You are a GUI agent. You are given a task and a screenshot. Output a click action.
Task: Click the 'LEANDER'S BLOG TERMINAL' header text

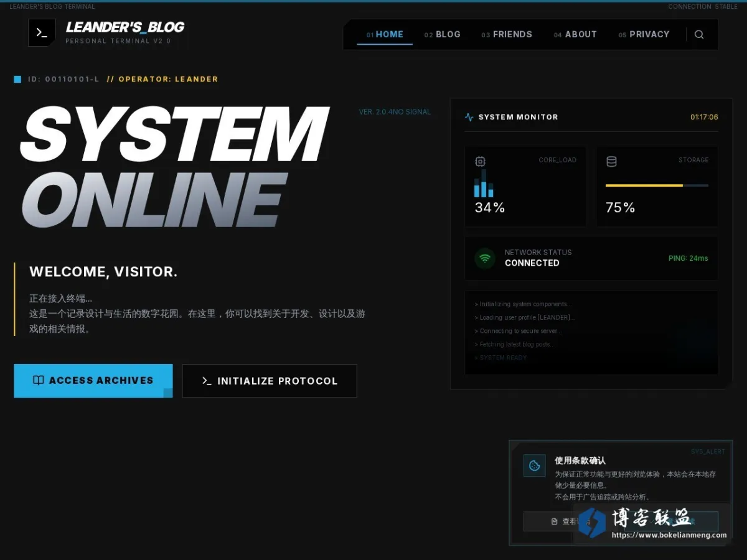click(52, 7)
